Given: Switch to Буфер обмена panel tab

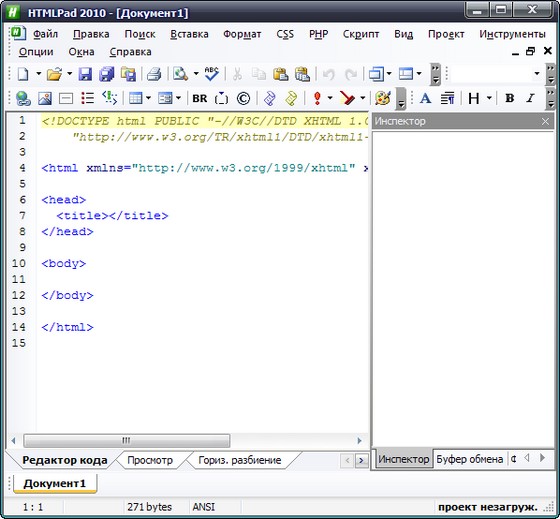Looking at the screenshot, I should tap(470, 459).
